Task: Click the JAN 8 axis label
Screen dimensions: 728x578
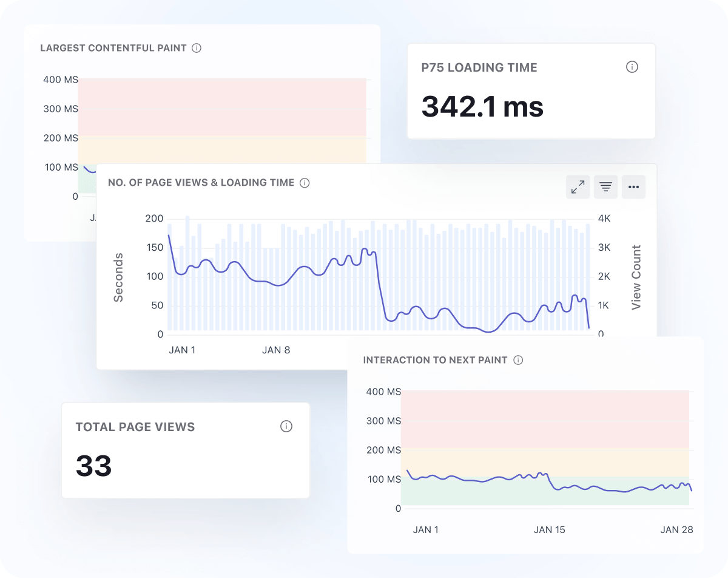Action: pos(277,350)
